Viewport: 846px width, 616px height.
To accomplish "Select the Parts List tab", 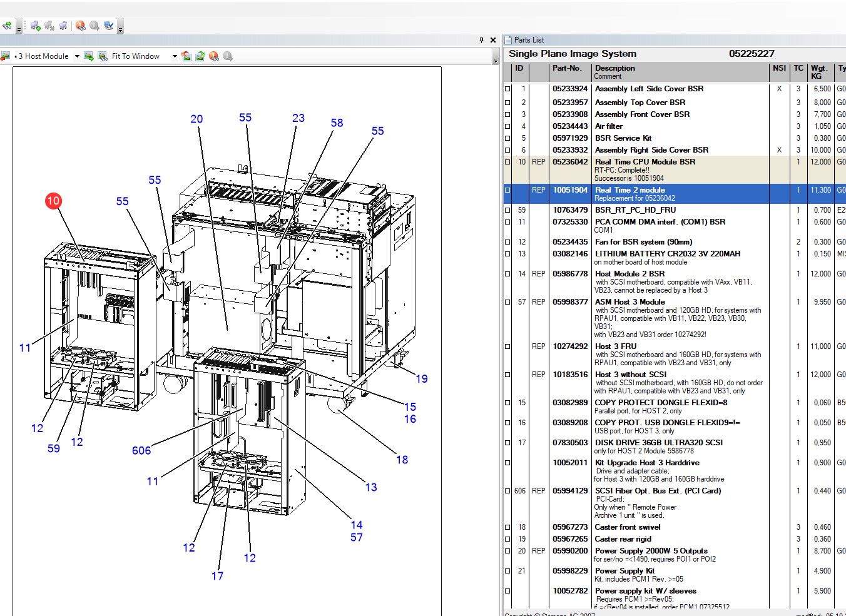I will [x=529, y=40].
